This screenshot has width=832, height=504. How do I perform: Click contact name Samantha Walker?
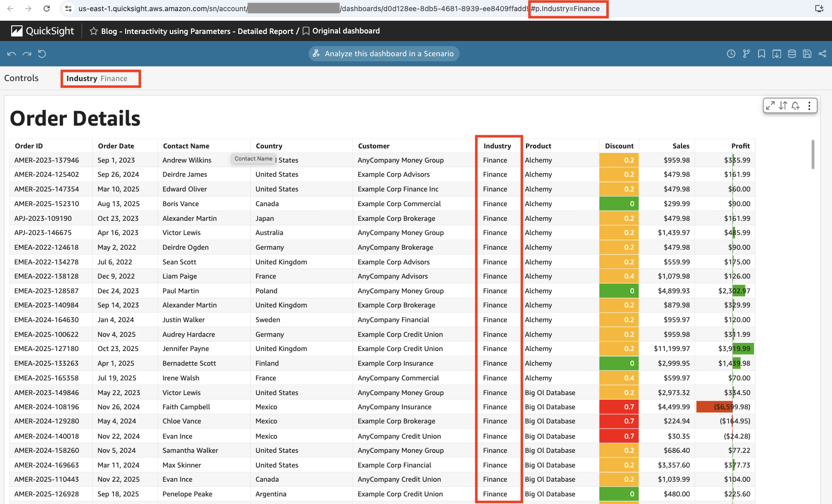pos(191,450)
